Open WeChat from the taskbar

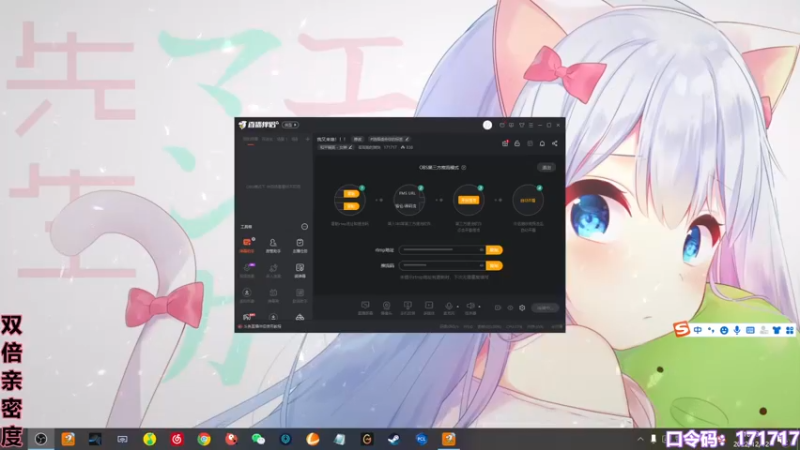click(x=258, y=439)
